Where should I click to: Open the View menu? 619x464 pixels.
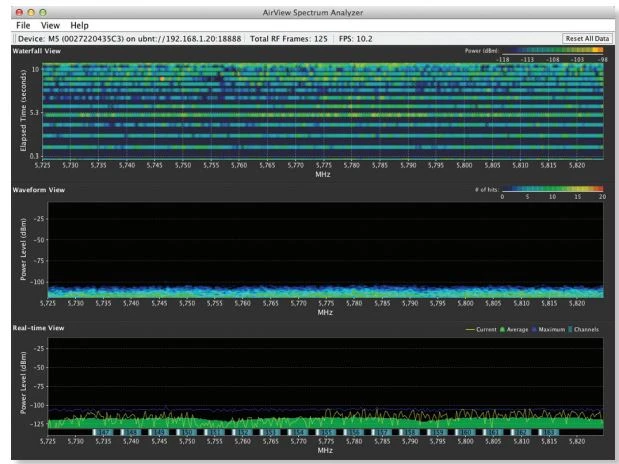tap(52, 23)
